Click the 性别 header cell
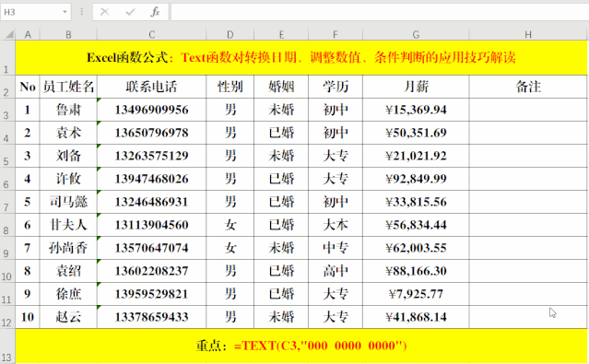 [230, 87]
